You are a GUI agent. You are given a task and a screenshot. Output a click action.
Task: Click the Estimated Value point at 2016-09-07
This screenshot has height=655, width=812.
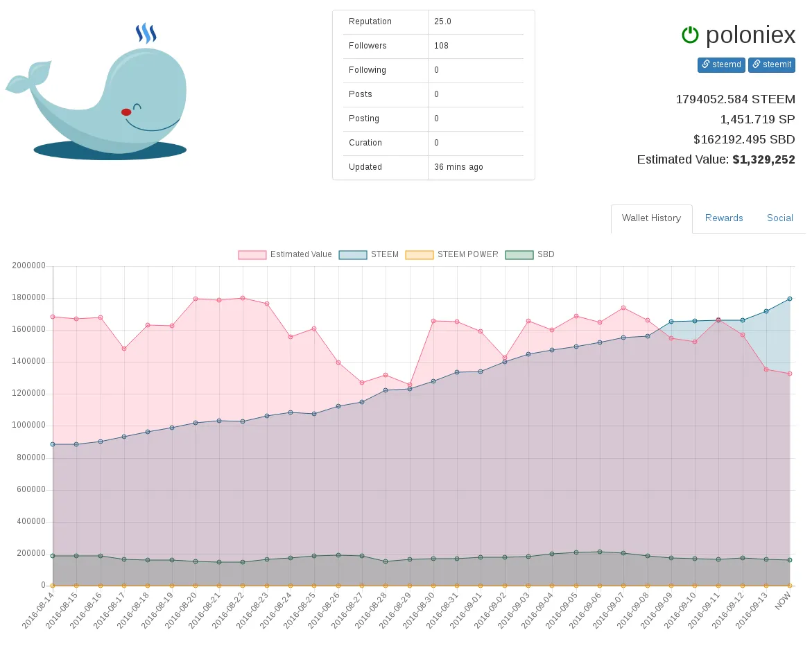point(623,308)
